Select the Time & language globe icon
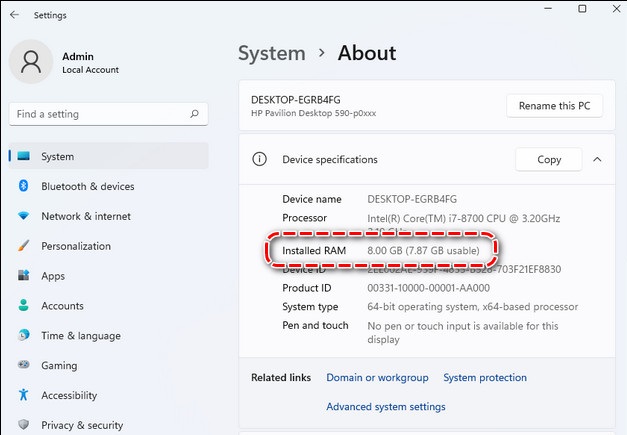Screen dimensions: 627x435 pyautogui.click(x=24, y=336)
